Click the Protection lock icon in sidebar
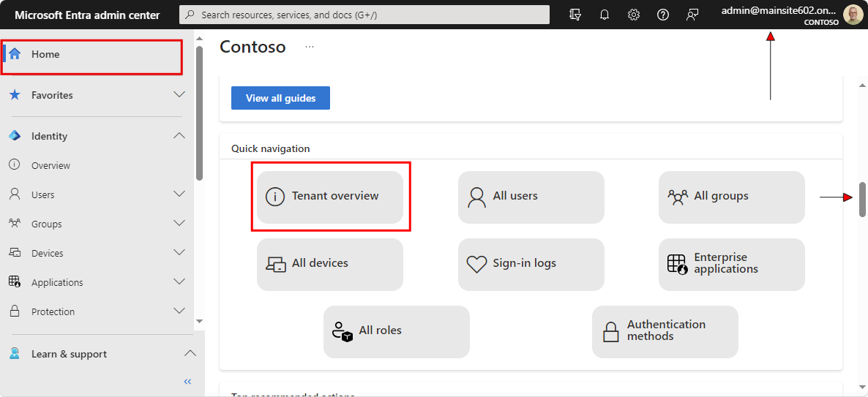Screen dimensions: 868x397 [15, 311]
